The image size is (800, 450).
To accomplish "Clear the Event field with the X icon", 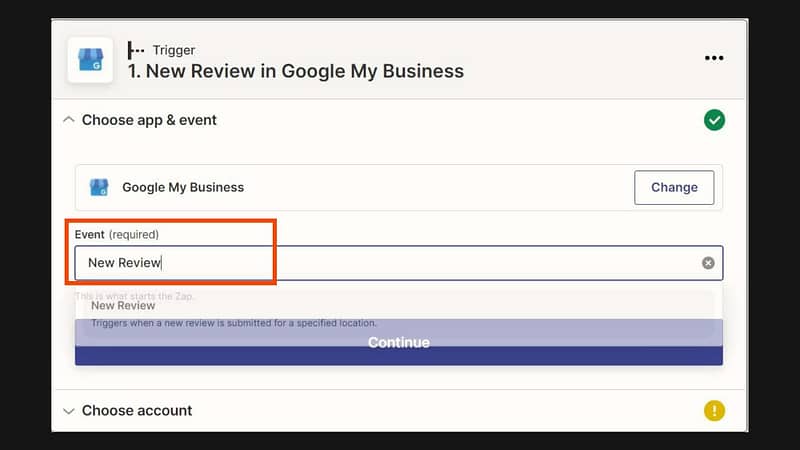I will tap(708, 263).
